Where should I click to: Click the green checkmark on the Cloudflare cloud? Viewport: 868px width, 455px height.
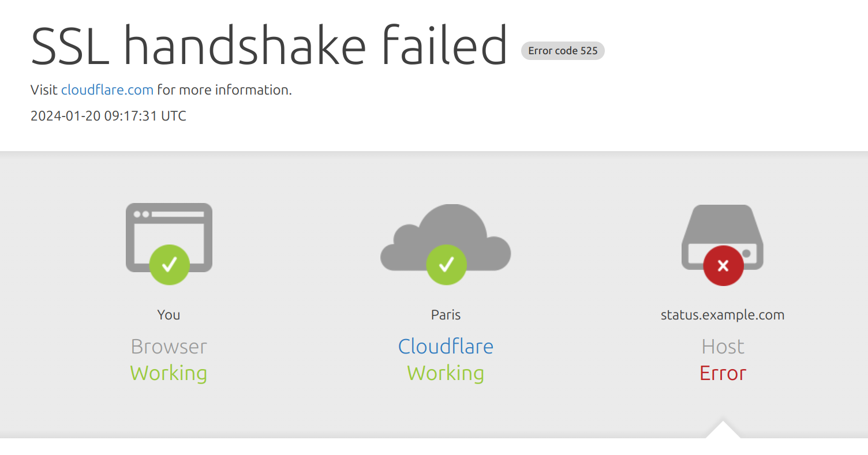click(x=446, y=264)
